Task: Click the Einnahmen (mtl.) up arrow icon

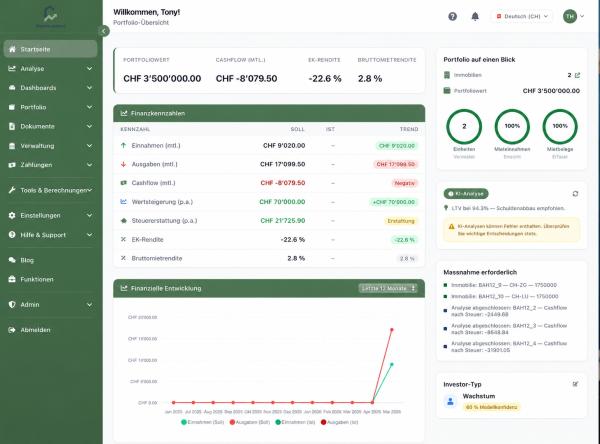Action: click(123, 145)
